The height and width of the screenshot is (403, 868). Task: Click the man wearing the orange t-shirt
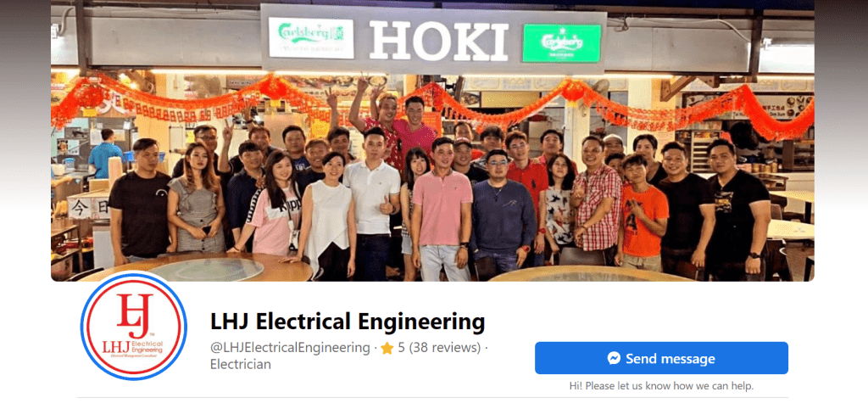click(643, 212)
